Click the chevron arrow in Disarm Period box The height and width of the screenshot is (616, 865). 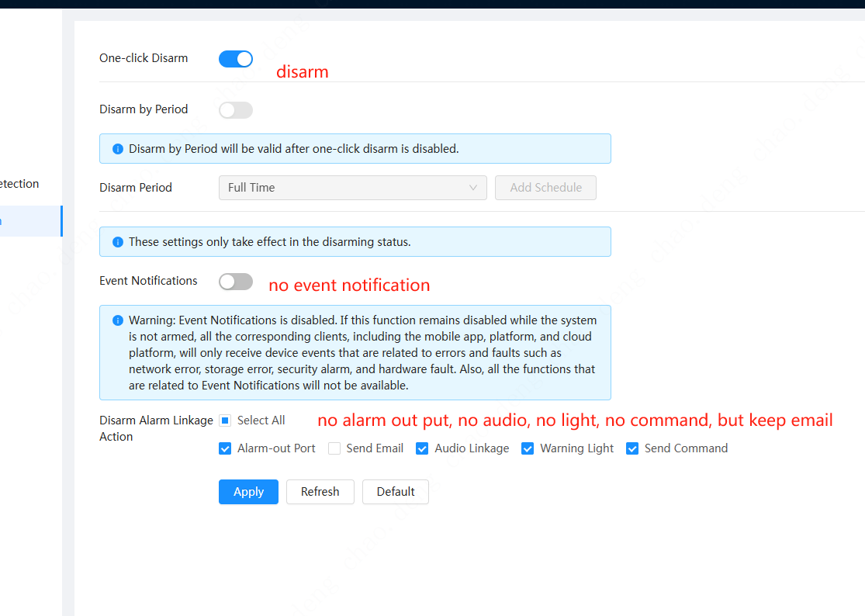(473, 188)
